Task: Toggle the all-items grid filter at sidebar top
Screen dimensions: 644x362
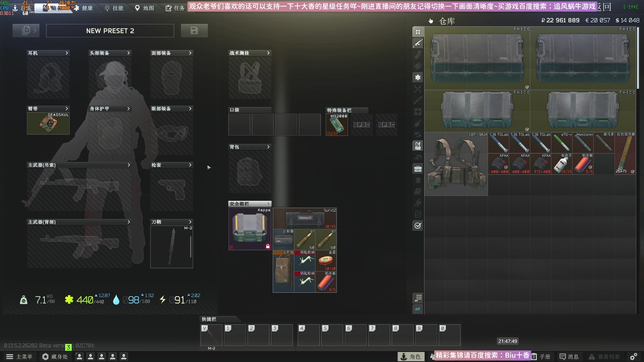Action: 418,32
